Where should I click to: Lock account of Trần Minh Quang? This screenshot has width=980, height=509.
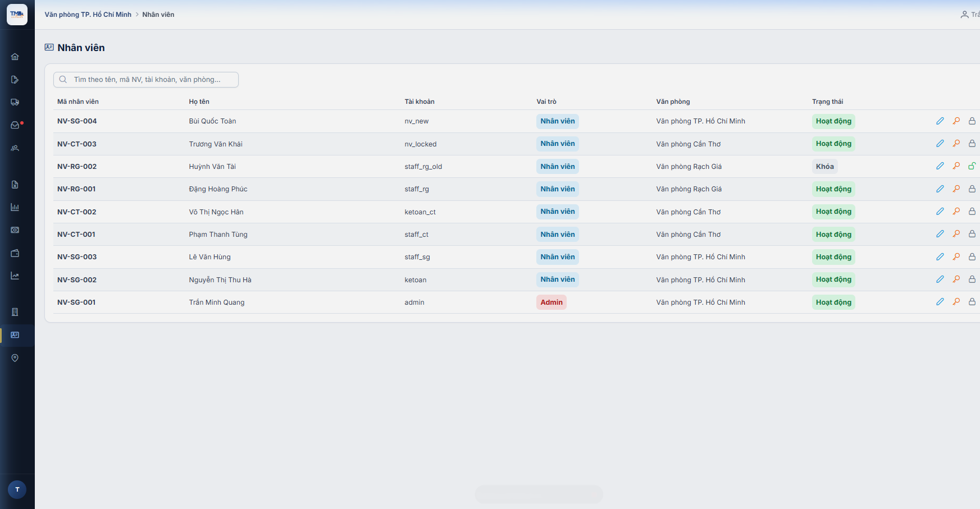coord(972,302)
